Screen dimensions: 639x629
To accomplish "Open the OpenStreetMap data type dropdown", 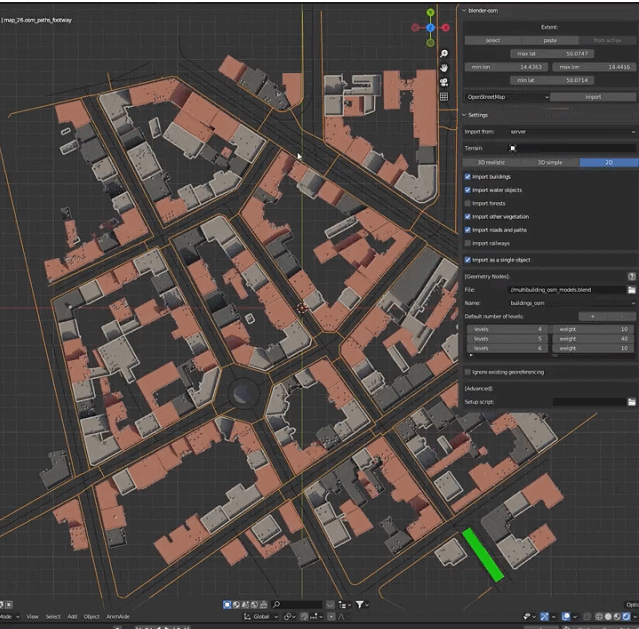I will coord(508,97).
